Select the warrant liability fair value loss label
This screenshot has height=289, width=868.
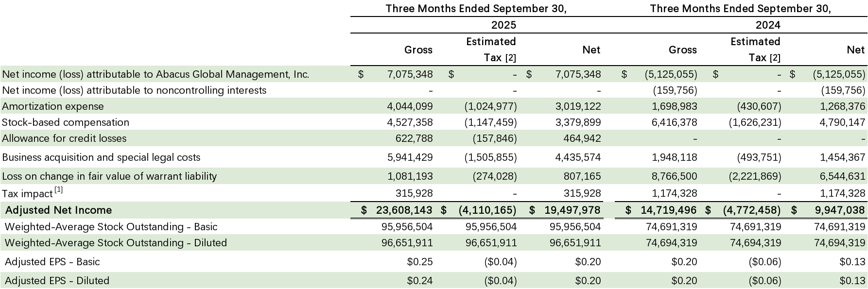click(x=109, y=176)
